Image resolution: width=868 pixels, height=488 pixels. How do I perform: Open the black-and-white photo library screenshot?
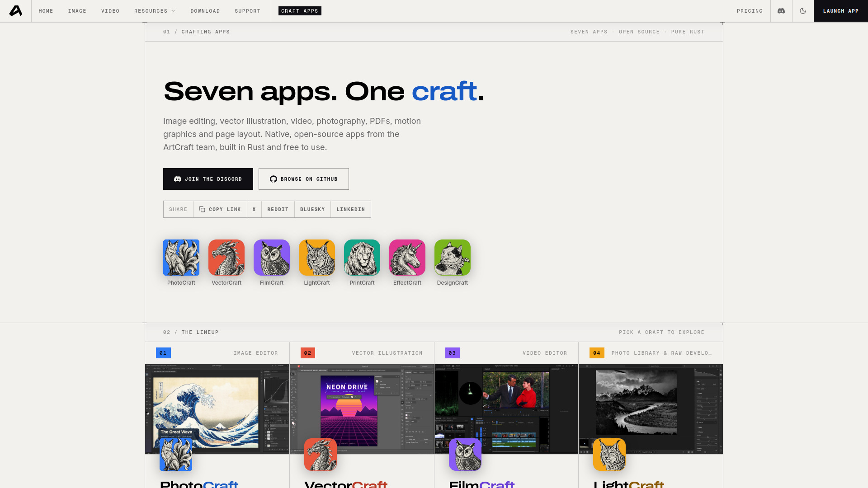tap(651, 409)
